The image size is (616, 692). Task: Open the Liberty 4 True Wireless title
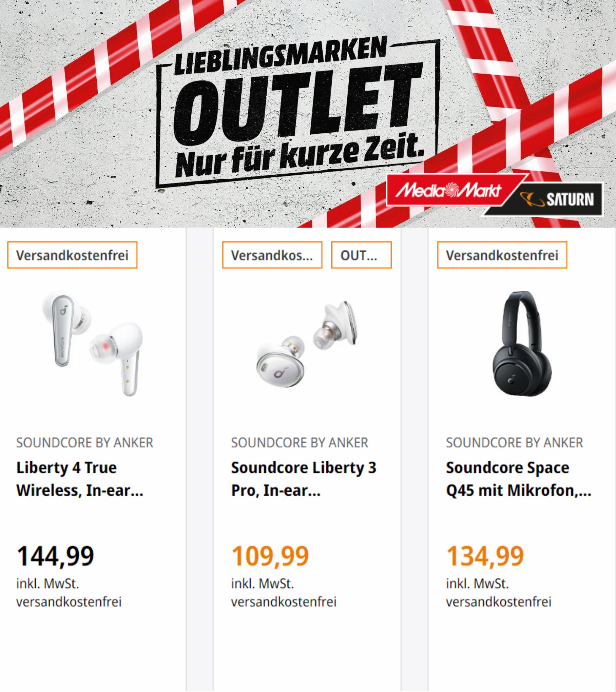click(80, 479)
